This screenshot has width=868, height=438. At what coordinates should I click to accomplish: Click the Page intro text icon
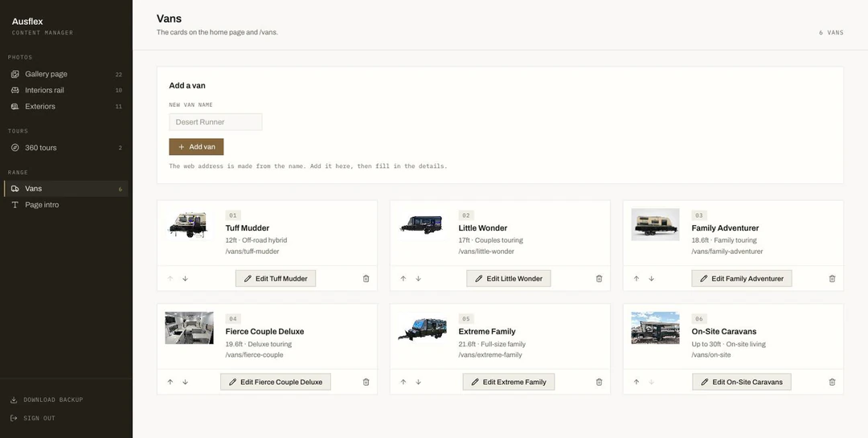15,205
